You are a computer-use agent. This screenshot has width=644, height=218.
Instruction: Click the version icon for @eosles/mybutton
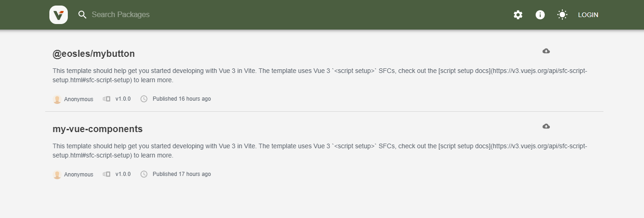click(107, 99)
